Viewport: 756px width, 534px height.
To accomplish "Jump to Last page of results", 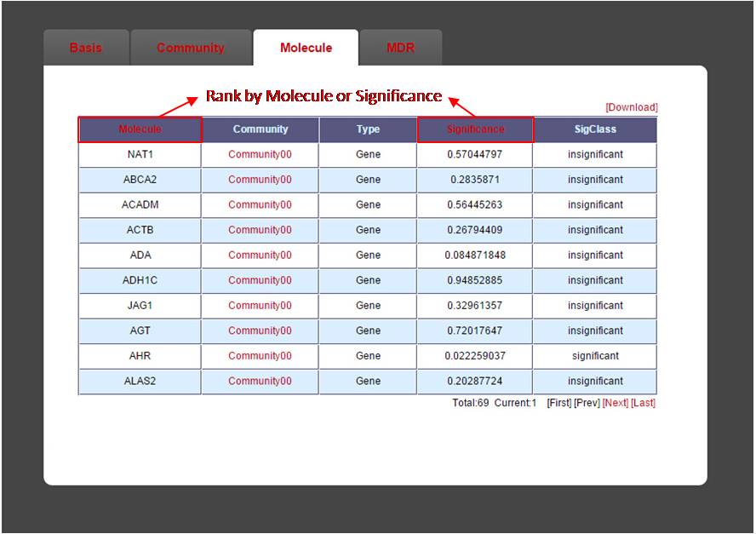I will 643,403.
